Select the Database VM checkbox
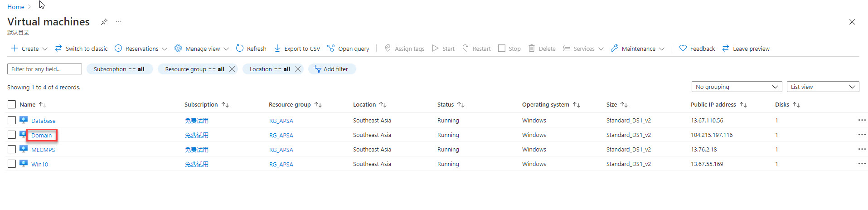 pos(12,120)
